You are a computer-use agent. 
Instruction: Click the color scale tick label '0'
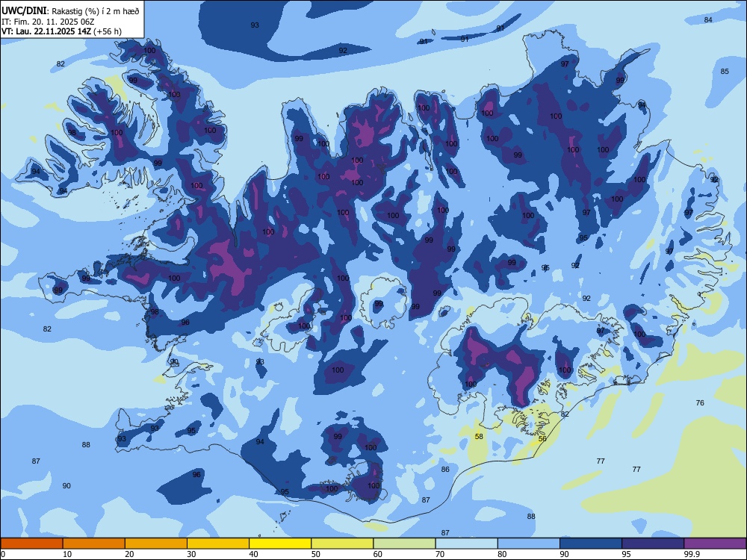pyautogui.click(x=3, y=554)
